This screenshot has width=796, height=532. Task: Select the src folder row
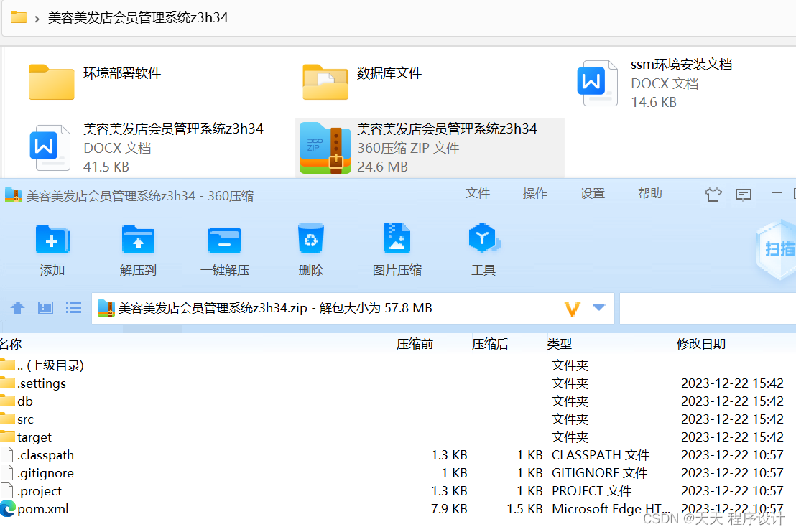pyautogui.click(x=398, y=419)
